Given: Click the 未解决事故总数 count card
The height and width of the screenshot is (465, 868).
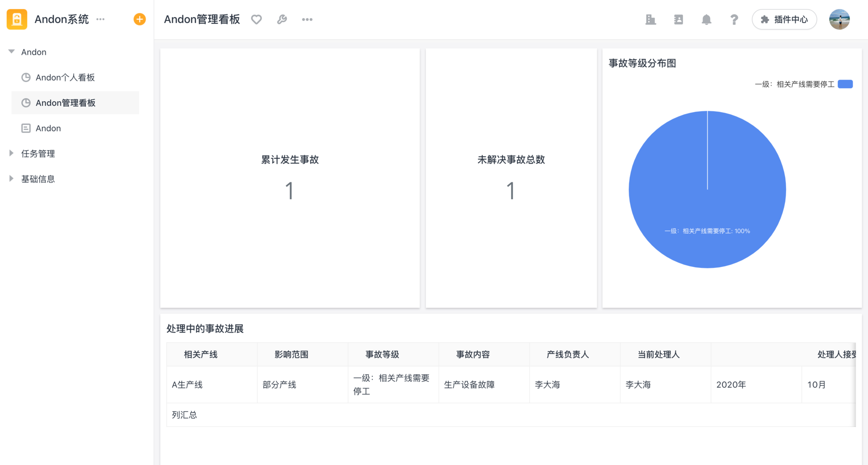Looking at the screenshot, I should point(511,178).
